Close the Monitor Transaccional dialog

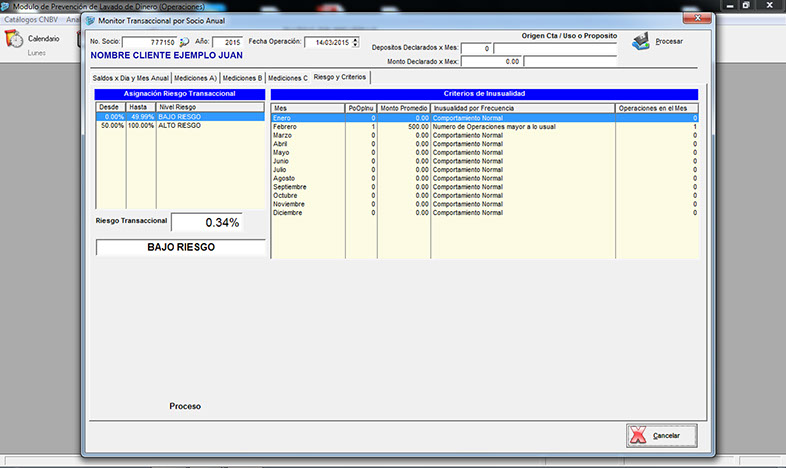point(690,18)
